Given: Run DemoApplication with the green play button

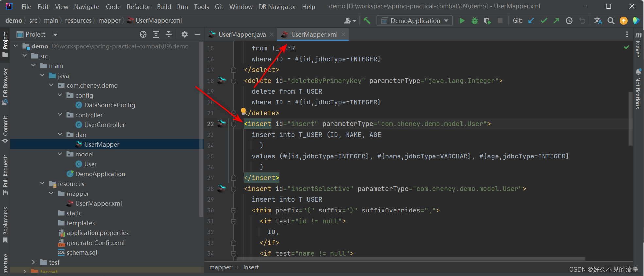Looking at the screenshot, I should 462,21.
